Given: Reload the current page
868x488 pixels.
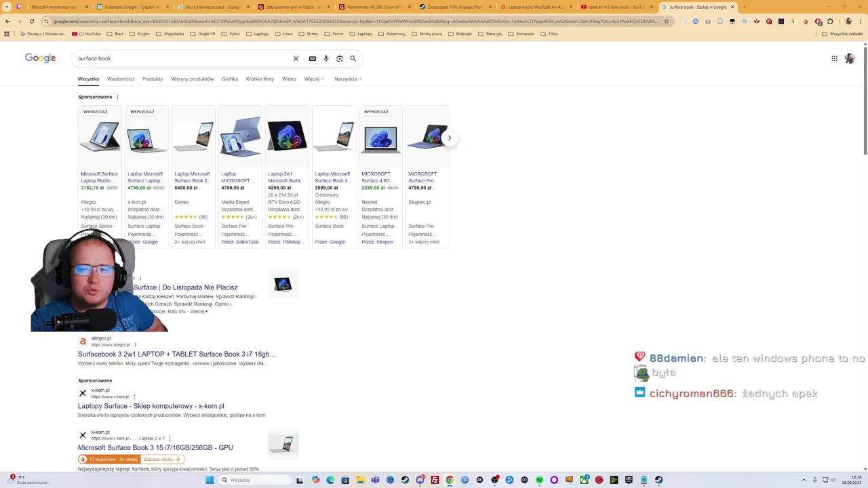Looking at the screenshot, I should coord(32,21).
